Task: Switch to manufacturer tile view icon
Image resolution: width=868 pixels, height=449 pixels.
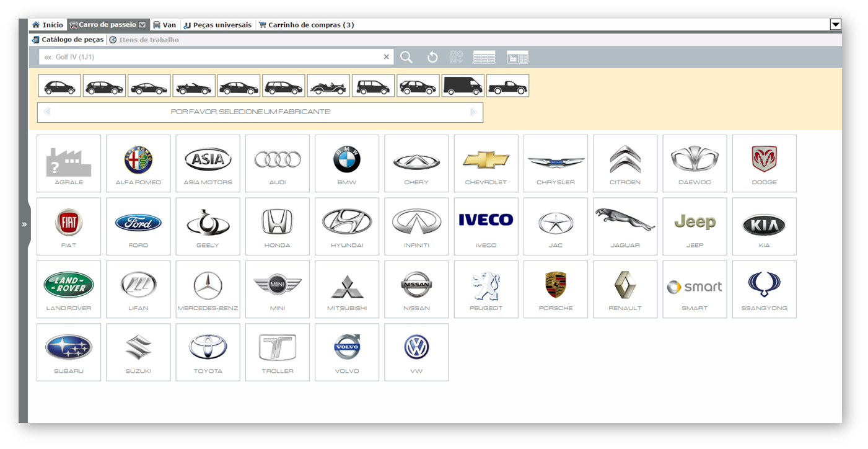Action: pyautogui.click(x=517, y=57)
